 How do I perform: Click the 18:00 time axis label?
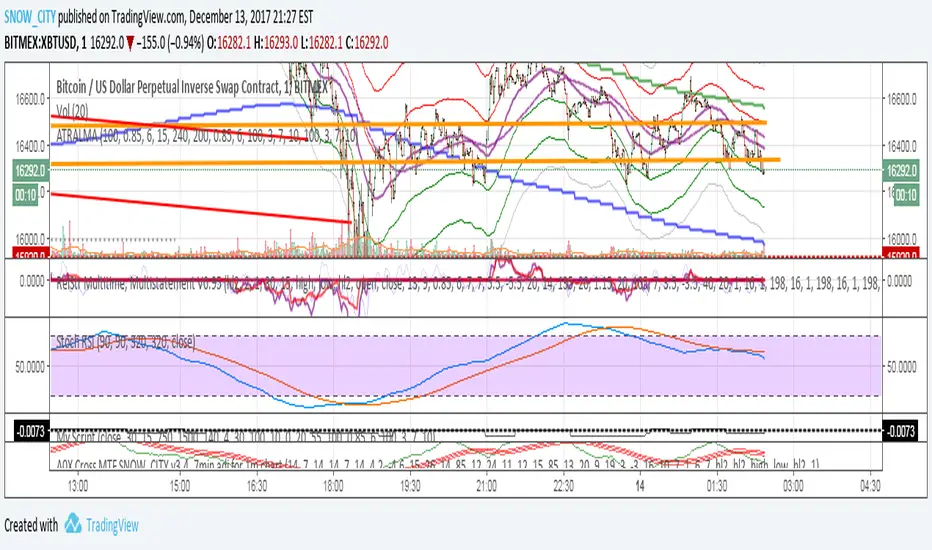333,486
